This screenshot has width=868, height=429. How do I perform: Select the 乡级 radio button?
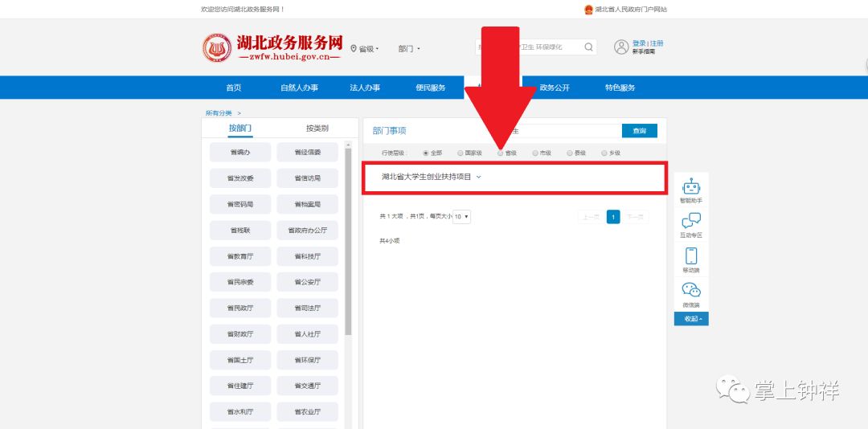click(x=604, y=153)
